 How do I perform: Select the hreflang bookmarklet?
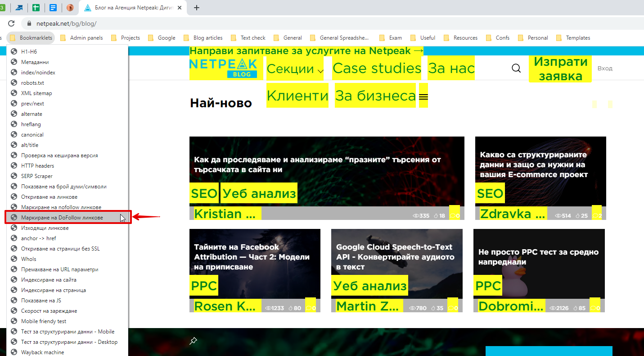(x=68, y=124)
